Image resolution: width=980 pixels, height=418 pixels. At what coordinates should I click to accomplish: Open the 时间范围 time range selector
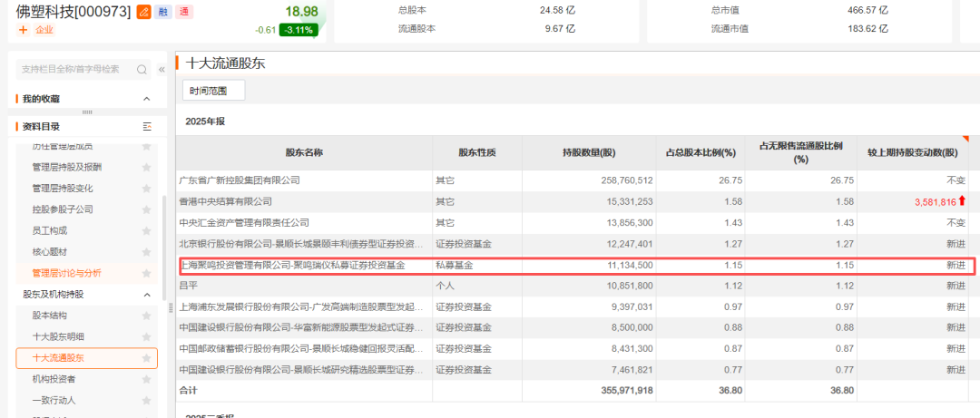[214, 91]
